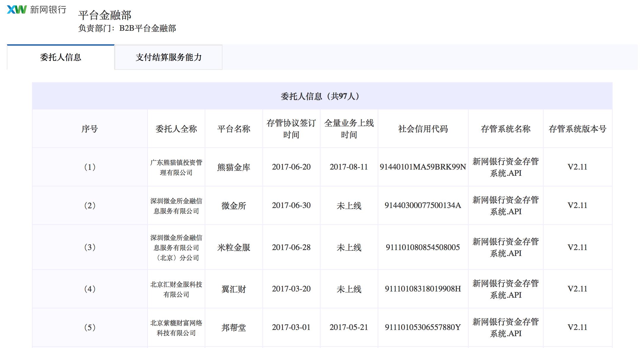The image size is (644, 348).
Task: Click signing date 2017-06-20
Action: click(x=291, y=167)
